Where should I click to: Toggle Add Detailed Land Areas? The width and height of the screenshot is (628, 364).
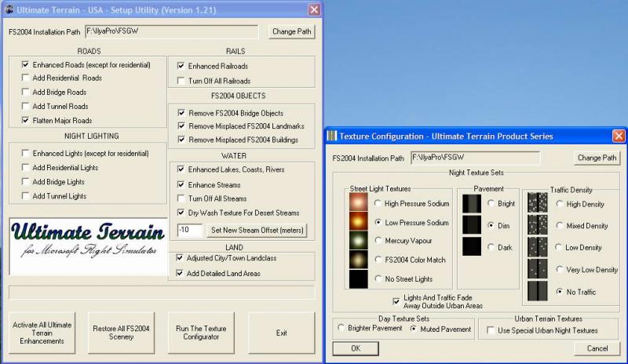180,273
